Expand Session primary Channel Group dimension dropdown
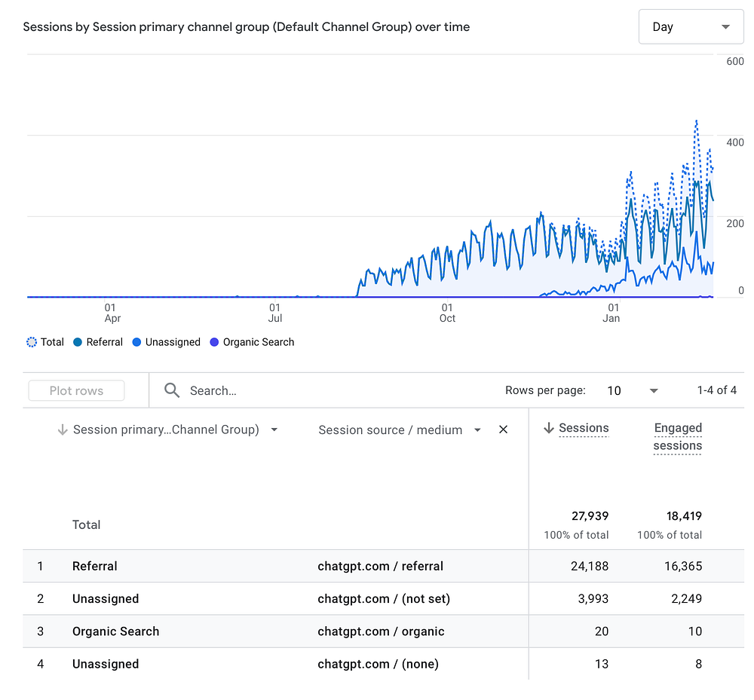This screenshot has width=754, height=700. click(x=274, y=430)
